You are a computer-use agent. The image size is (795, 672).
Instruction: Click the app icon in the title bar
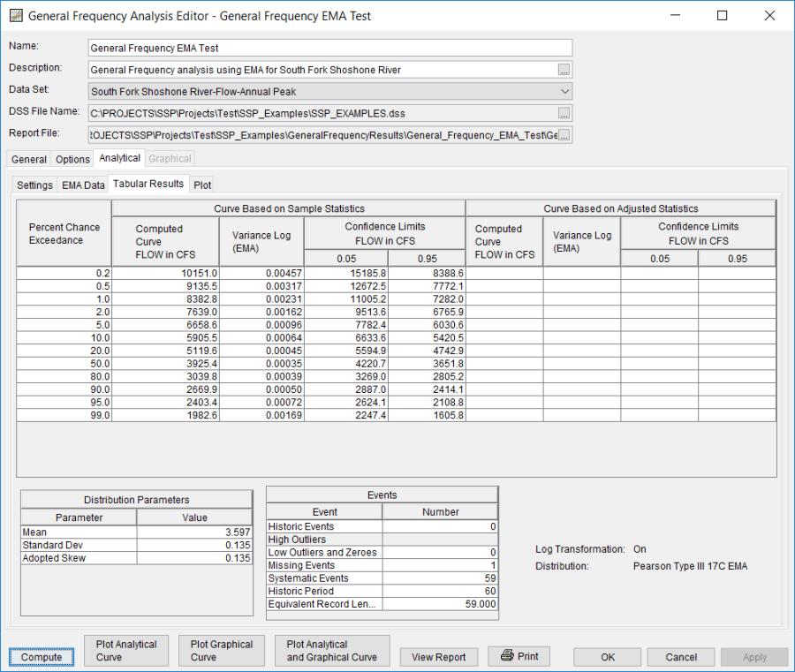(x=16, y=16)
